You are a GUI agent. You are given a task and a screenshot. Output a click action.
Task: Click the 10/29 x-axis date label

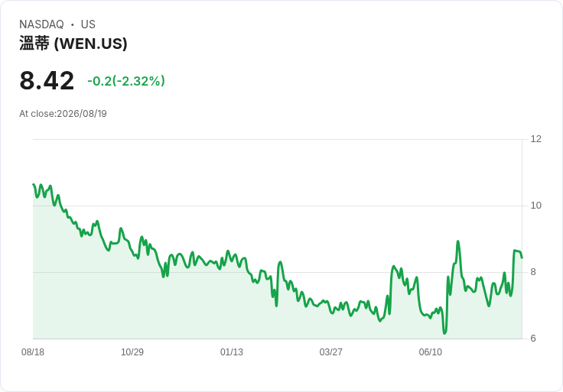point(132,352)
